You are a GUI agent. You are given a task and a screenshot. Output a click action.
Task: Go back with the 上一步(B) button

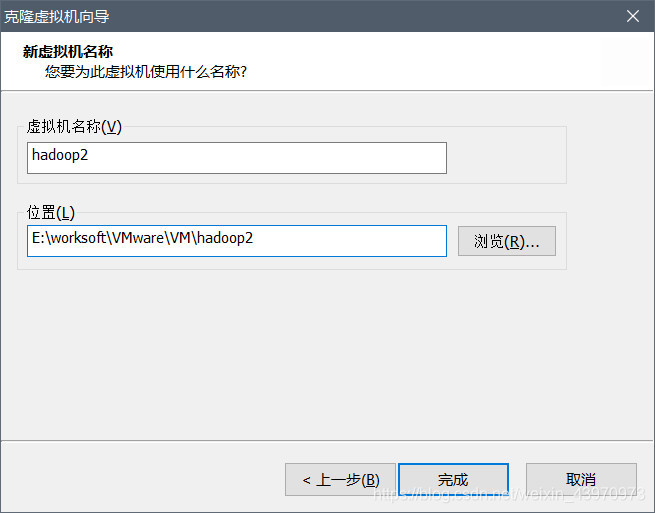(340, 480)
